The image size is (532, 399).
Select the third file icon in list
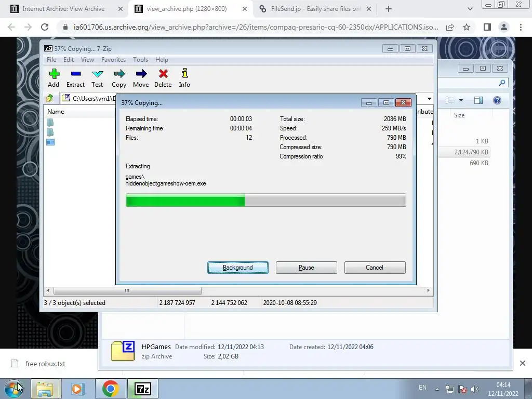click(x=50, y=142)
